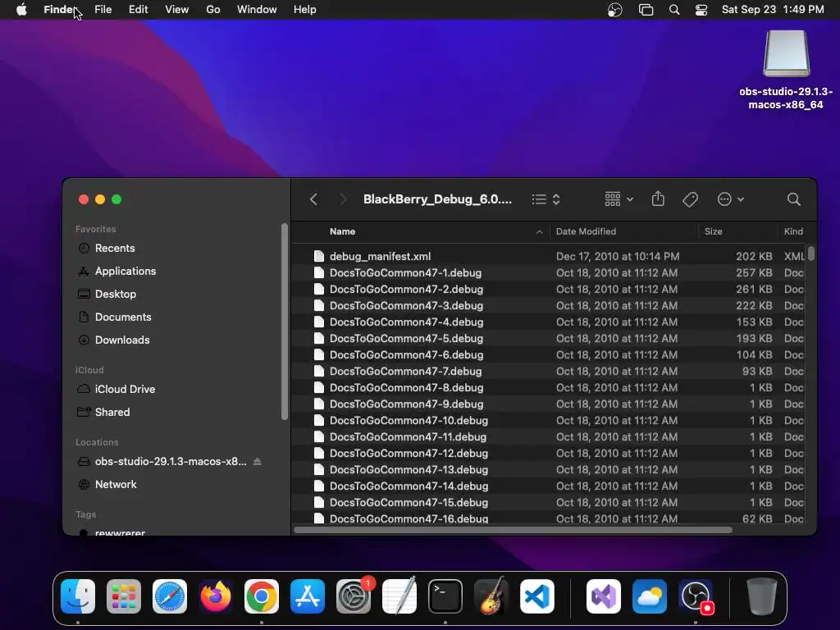Open the Apple menu
The image size is (840, 630).
coord(21,10)
